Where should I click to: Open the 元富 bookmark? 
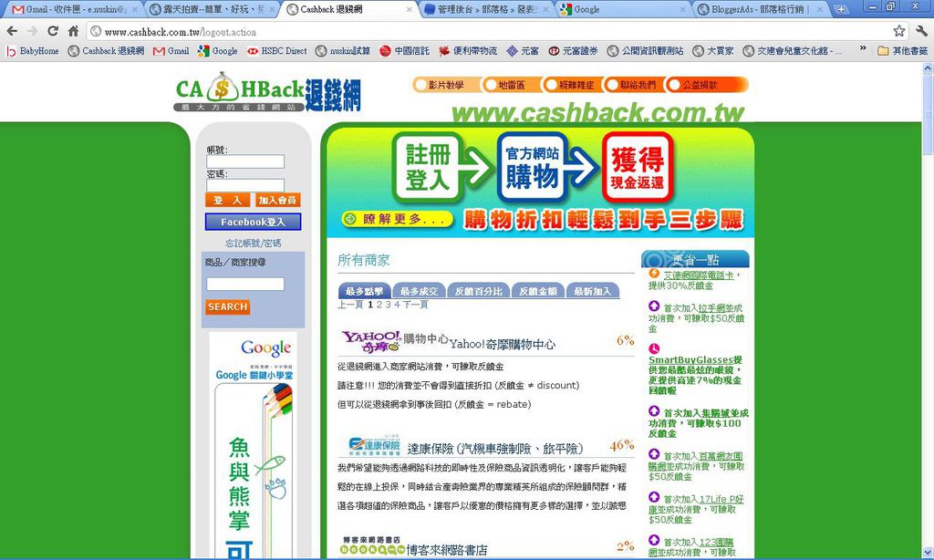point(523,51)
